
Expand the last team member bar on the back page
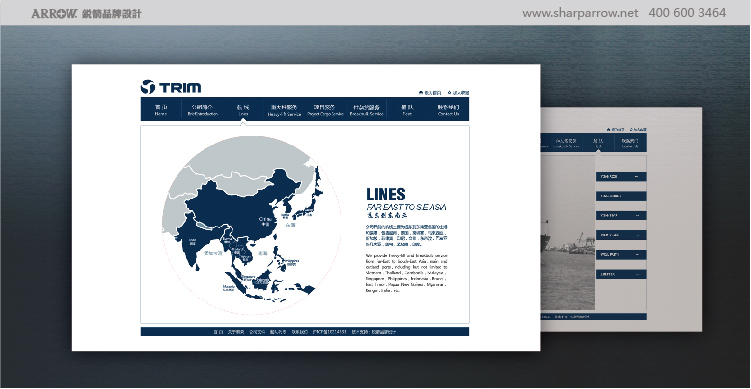click(621, 274)
